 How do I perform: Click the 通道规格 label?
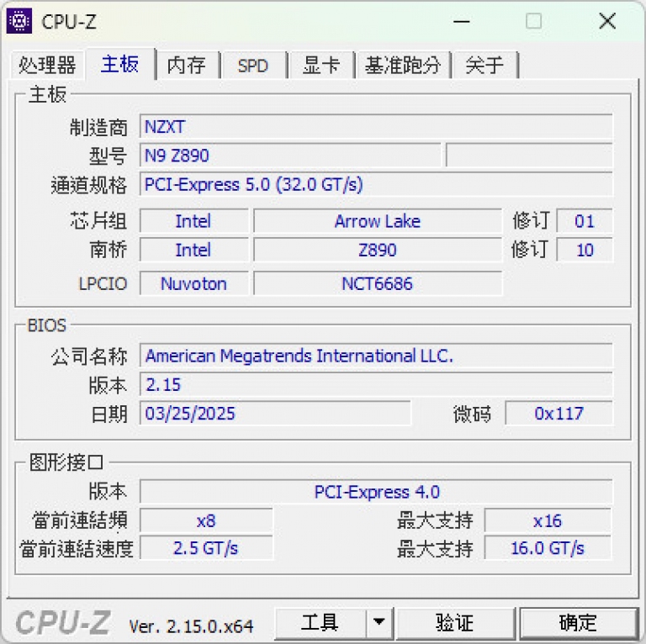pos(89,185)
